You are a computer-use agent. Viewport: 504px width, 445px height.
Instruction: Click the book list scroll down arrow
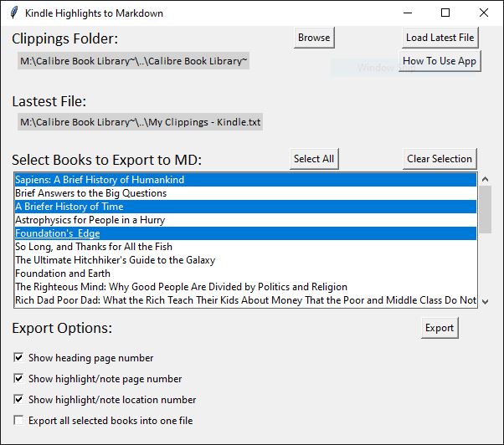click(x=486, y=301)
